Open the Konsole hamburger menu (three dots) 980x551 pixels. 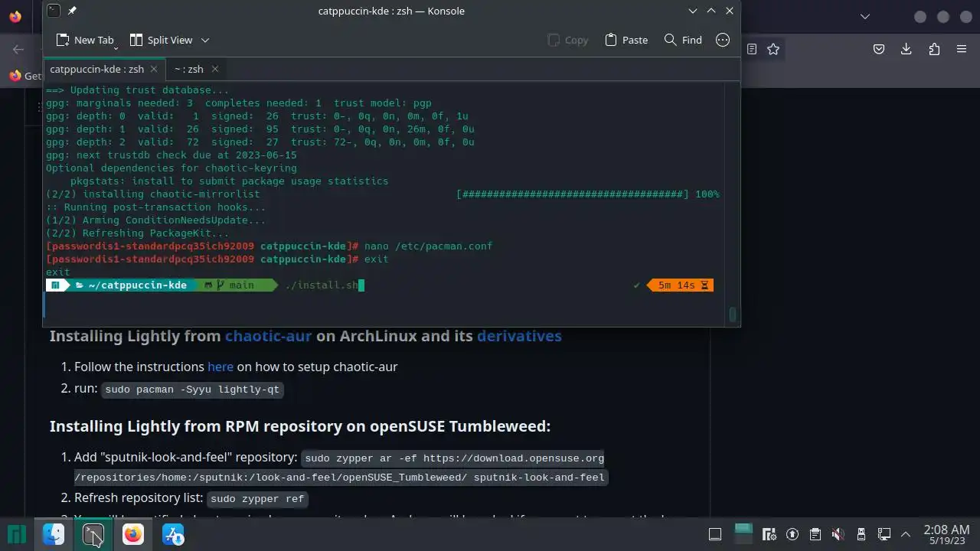pos(723,40)
